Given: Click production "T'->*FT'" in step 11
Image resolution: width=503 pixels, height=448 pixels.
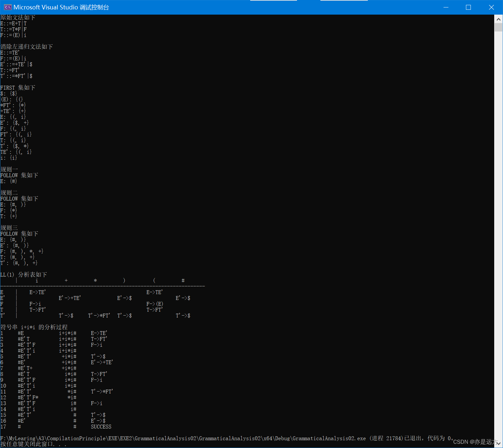Looking at the screenshot, I should [102, 392].
